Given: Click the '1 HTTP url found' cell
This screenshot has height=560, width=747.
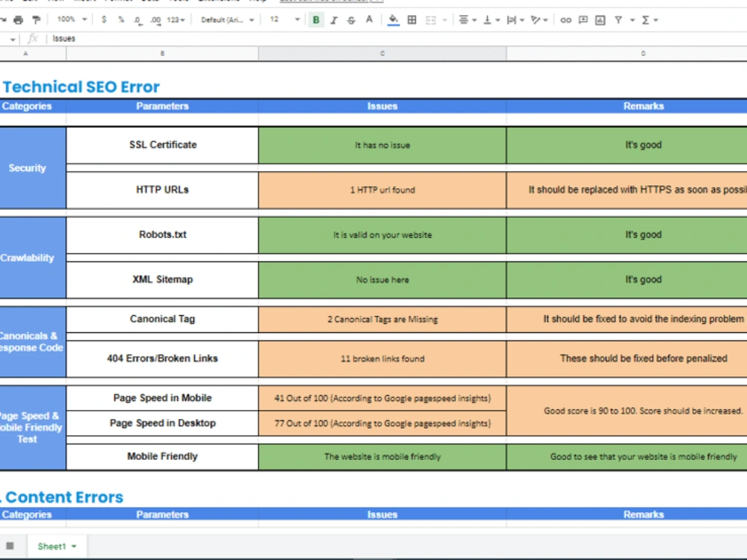Looking at the screenshot, I should click(x=382, y=190).
